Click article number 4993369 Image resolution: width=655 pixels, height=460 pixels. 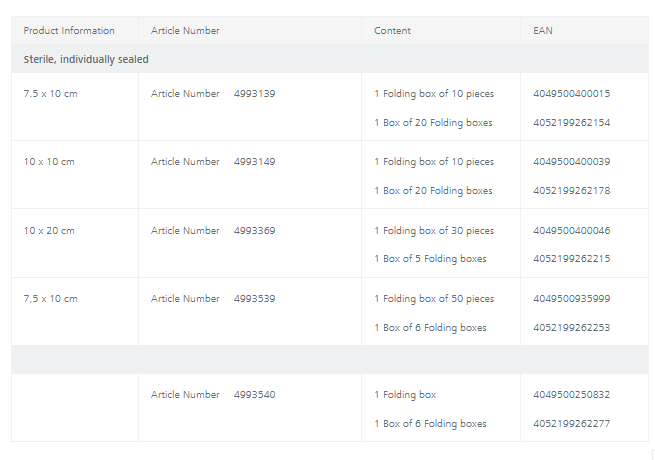pos(254,231)
